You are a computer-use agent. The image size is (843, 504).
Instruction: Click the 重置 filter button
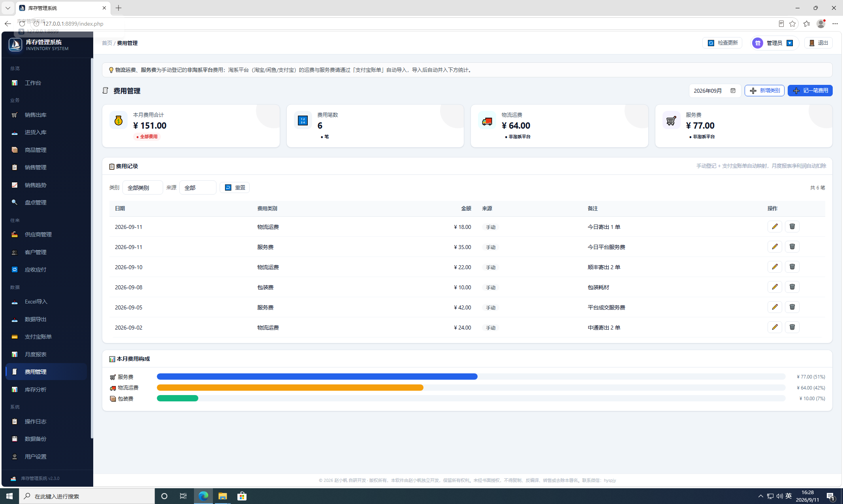tap(235, 187)
